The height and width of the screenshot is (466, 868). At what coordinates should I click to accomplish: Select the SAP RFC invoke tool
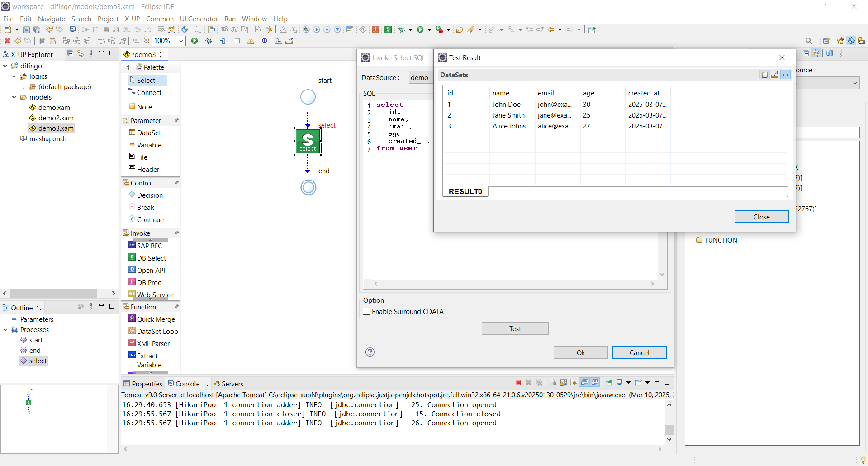pos(149,246)
